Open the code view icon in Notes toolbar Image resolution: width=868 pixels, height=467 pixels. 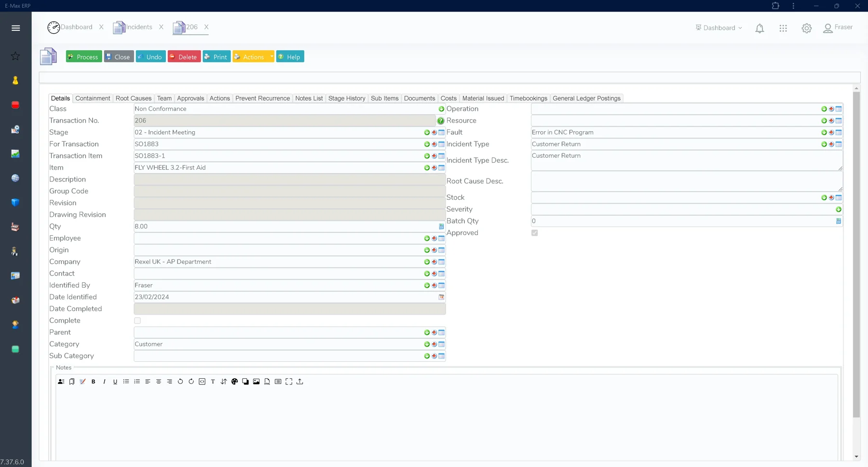[x=202, y=382]
